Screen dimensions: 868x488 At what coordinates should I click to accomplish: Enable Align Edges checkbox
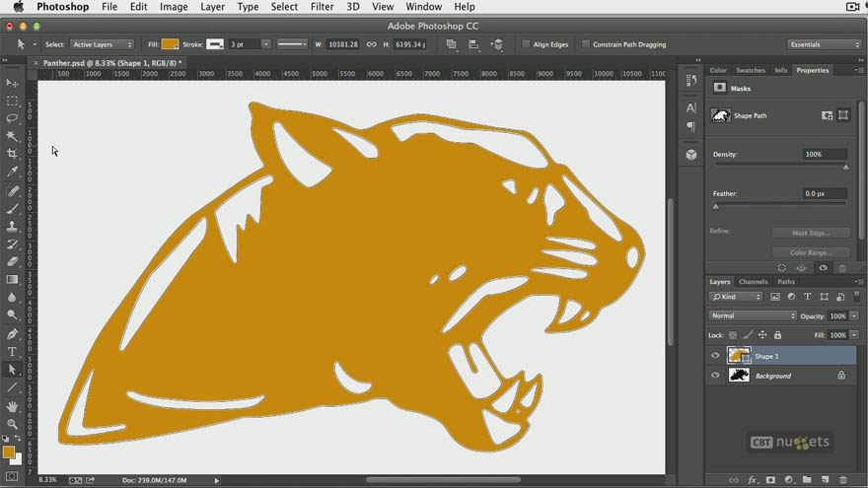tap(526, 44)
